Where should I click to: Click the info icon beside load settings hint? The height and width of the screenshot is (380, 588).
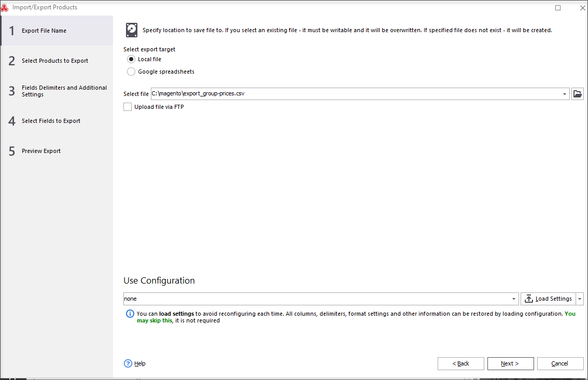pos(130,314)
